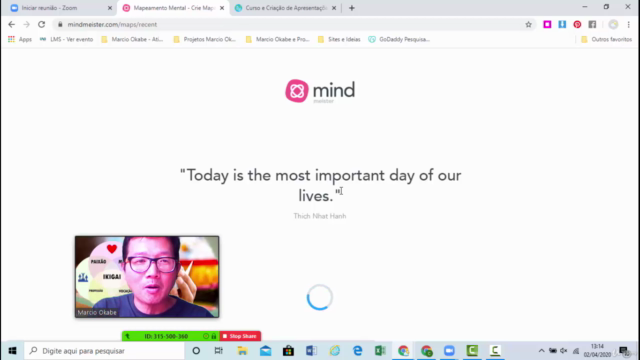
Task: Open Mail app from taskbar
Action: (x=265, y=351)
